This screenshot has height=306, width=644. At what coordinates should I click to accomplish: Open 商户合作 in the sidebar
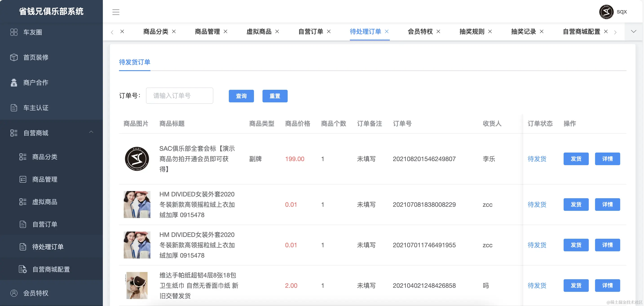pos(35,83)
